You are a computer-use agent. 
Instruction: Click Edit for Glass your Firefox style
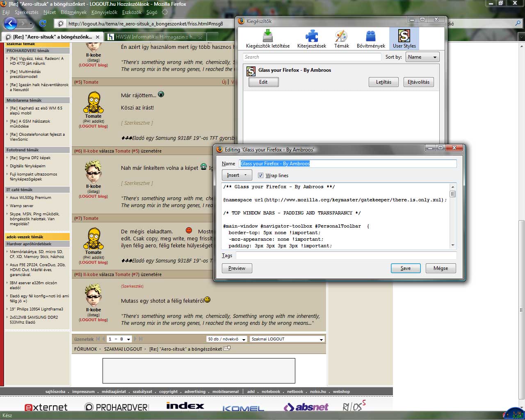tap(263, 82)
